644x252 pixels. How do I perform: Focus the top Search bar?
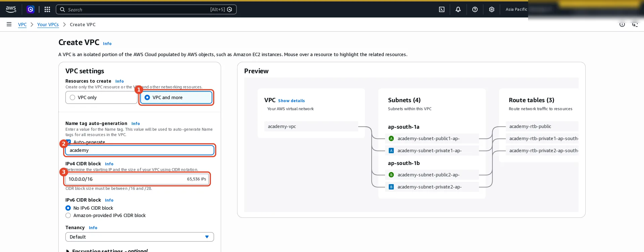[146, 9]
